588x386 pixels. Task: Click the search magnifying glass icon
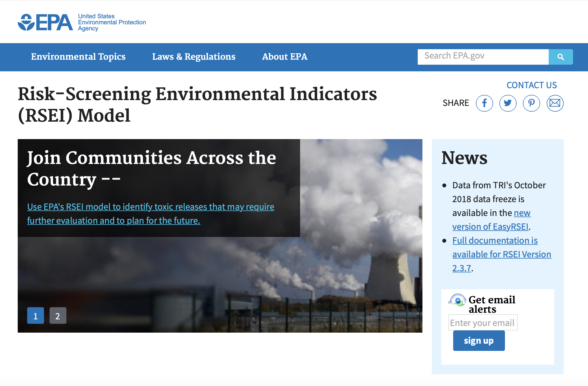click(561, 57)
